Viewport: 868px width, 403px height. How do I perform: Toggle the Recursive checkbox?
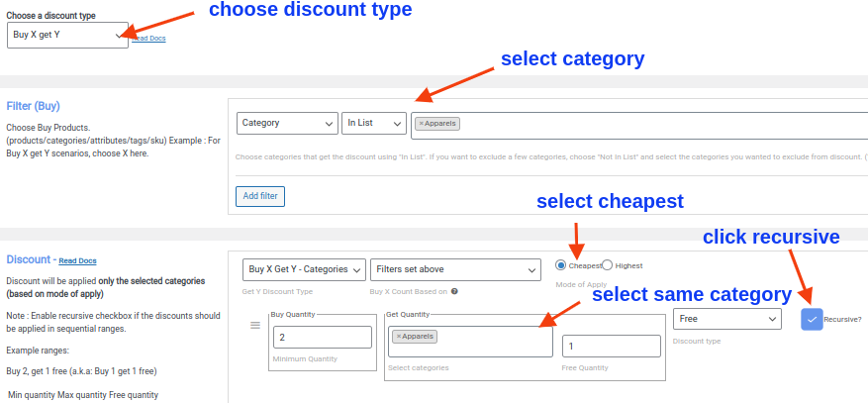(812, 319)
